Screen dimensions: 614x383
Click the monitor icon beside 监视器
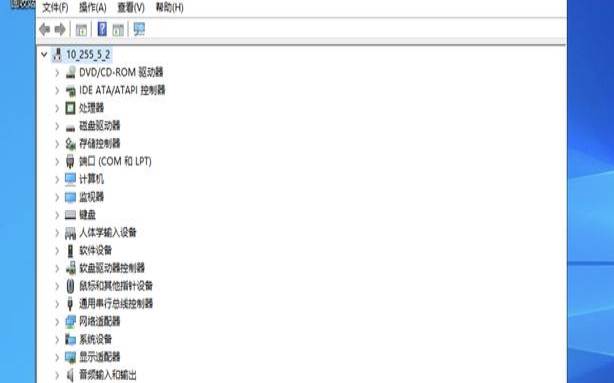point(70,197)
